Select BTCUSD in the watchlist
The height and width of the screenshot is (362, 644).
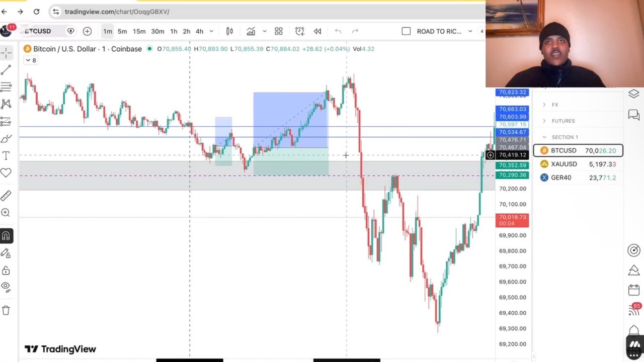(x=578, y=150)
